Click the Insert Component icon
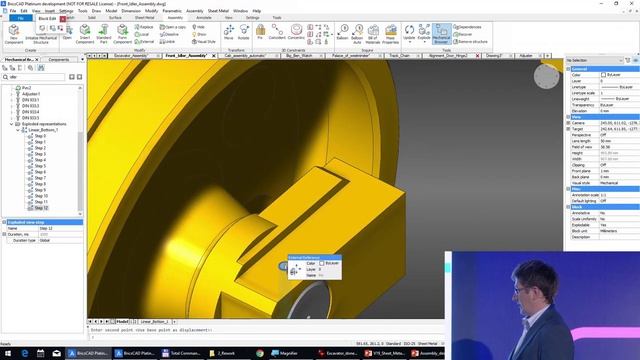 click(x=85, y=34)
